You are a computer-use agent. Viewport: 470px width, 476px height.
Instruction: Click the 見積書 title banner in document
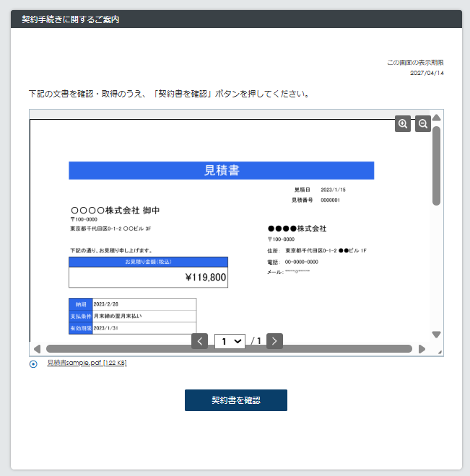pos(222,171)
